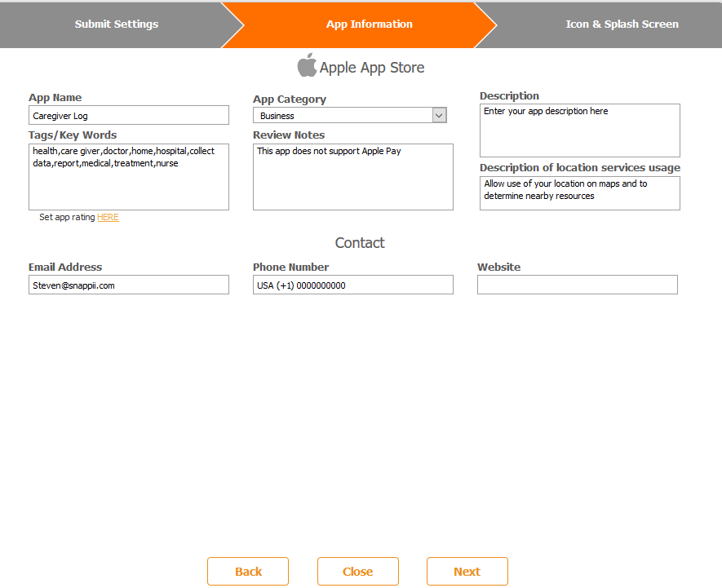
Task: Click the App Name field with Caregiver Log
Action: click(128, 115)
